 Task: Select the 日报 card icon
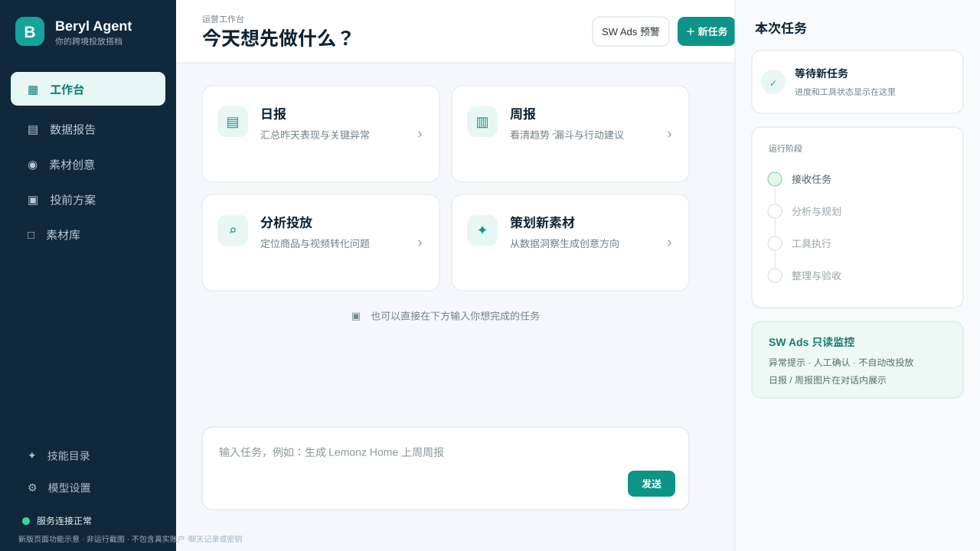click(x=233, y=122)
